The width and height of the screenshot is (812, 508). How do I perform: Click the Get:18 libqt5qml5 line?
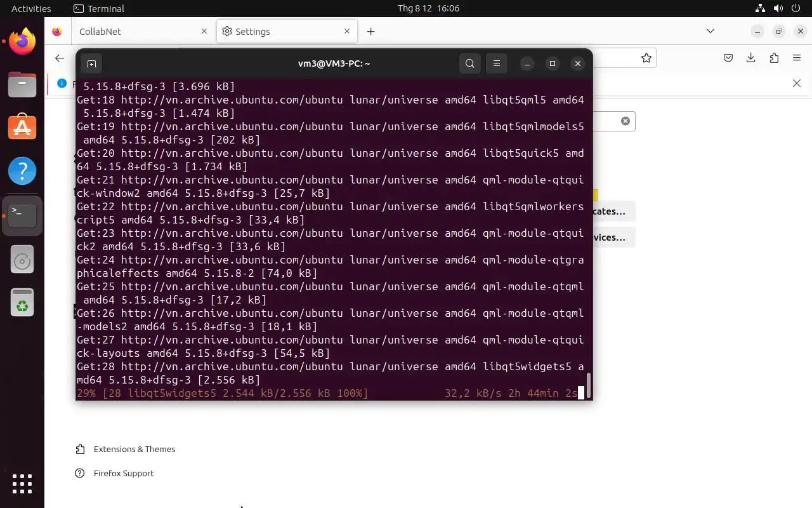(330, 107)
